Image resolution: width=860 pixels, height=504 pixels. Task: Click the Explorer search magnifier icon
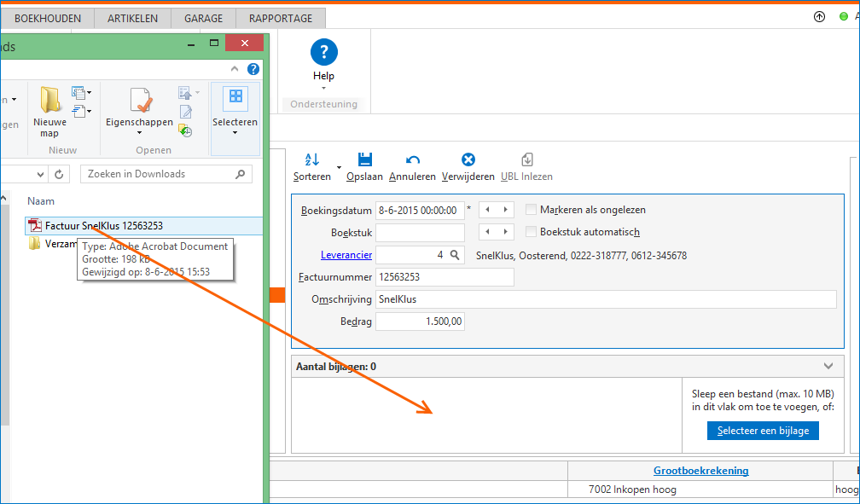tap(241, 174)
